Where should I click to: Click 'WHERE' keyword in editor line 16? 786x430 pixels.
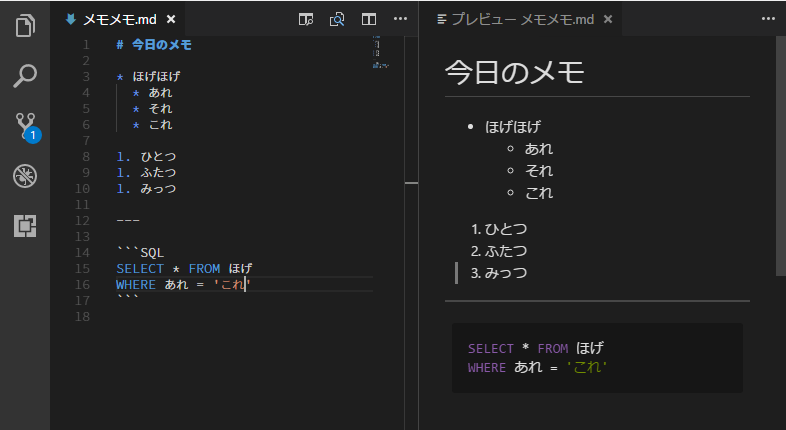(136, 285)
